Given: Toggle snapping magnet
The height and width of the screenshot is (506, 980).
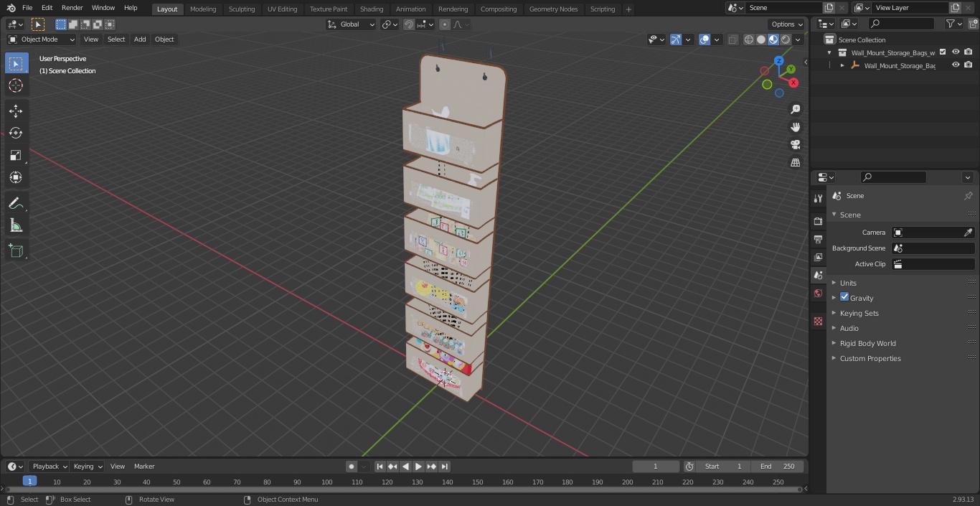Looking at the screenshot, I should coord(409,24).
